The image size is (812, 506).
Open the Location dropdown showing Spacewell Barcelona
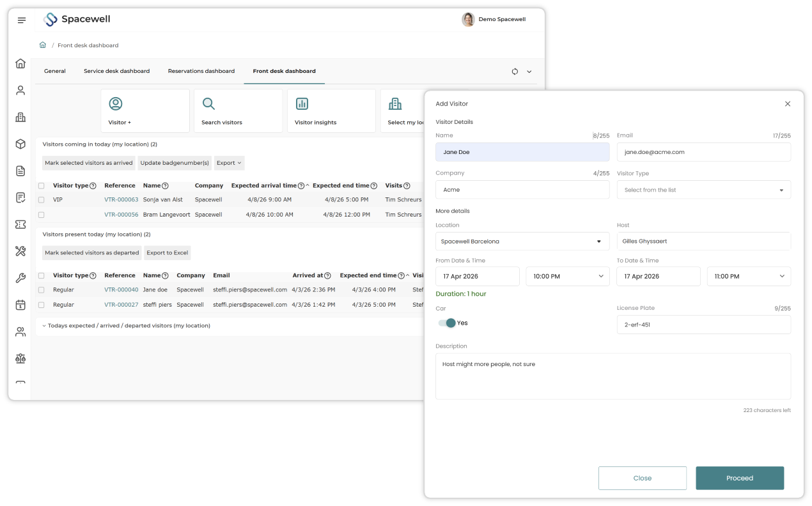coord(522,241)
